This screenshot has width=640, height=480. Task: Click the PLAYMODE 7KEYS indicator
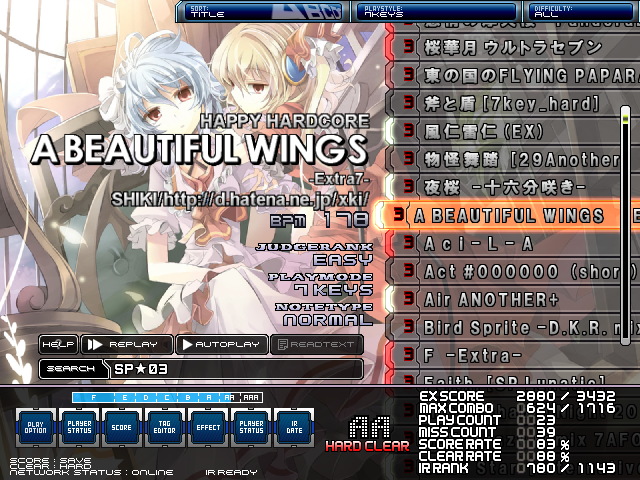[321, 284]
